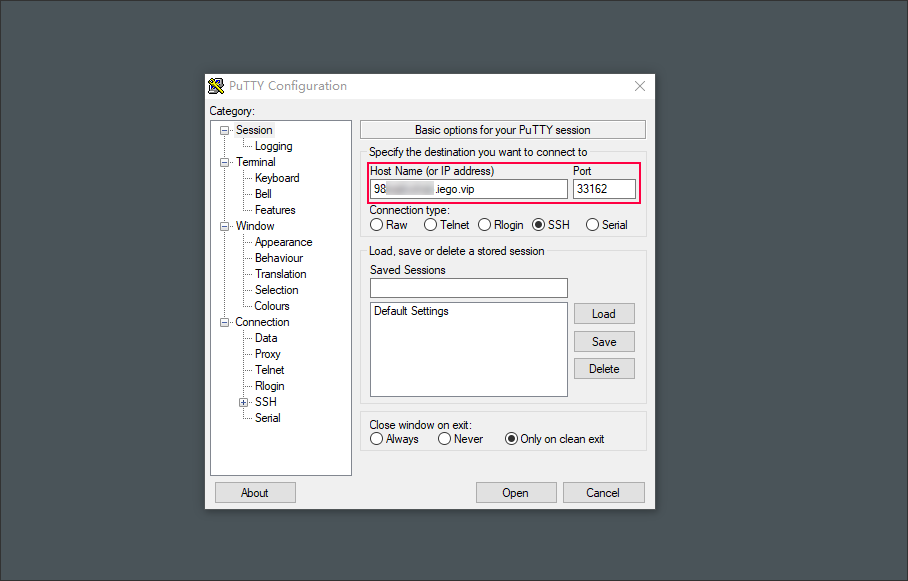Close the PuTTY Configuration window
This screenshot has height=581, width=908.
(640, 86)
